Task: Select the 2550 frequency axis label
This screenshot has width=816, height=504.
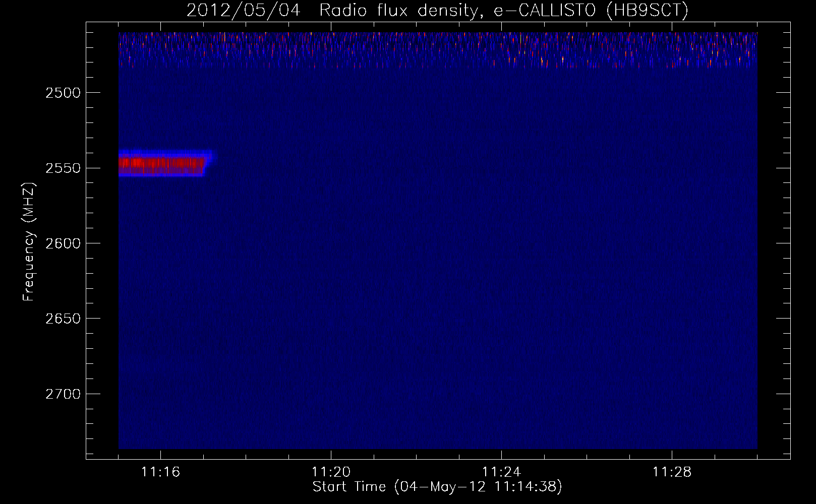Action: point(63,168)
